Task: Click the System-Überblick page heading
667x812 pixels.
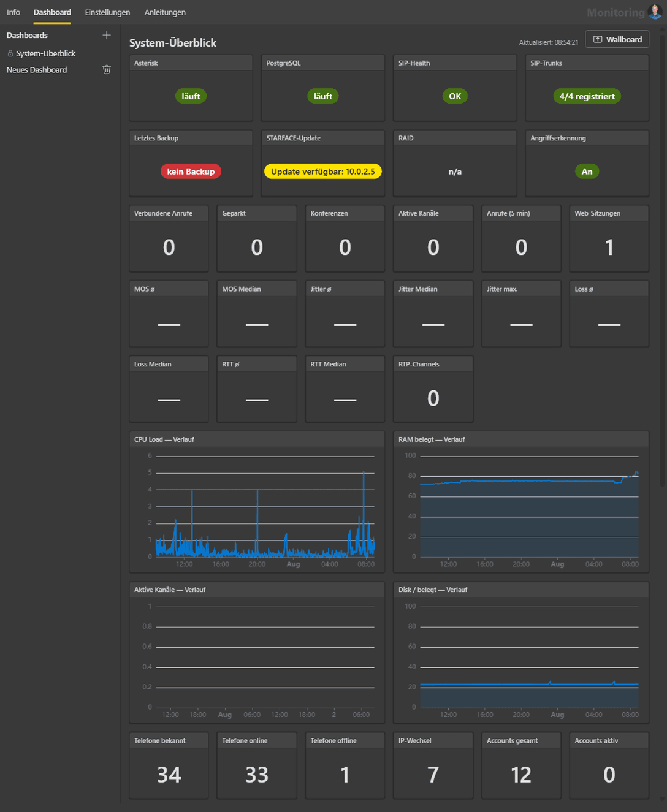Action: 173,43
